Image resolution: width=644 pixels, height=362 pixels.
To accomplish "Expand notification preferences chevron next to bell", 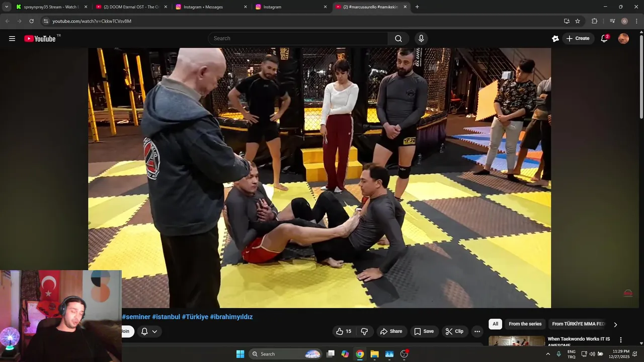I will click(154, 331).
